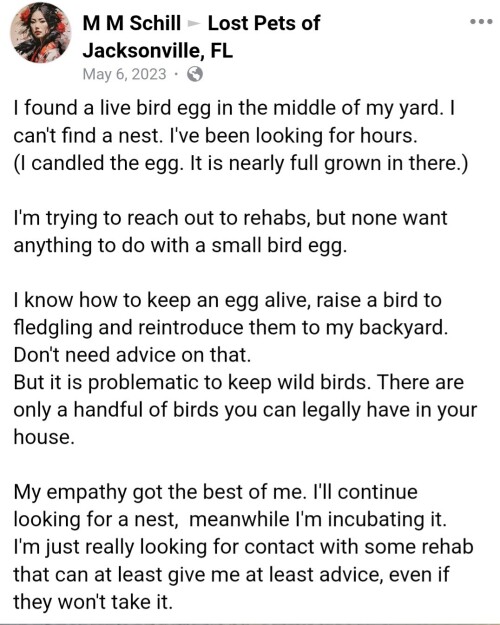Open M M Schill's profile picture
The height and width of the screenshot is (625, 500).
40,33
